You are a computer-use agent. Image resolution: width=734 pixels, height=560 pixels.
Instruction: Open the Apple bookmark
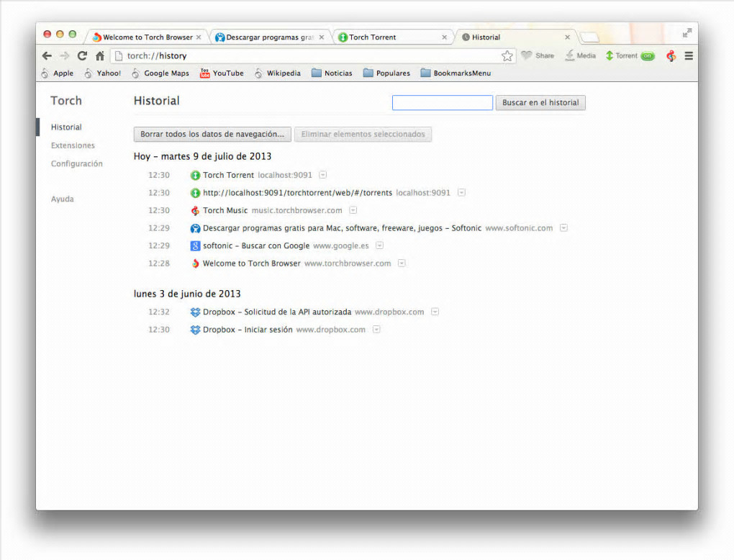57,73
